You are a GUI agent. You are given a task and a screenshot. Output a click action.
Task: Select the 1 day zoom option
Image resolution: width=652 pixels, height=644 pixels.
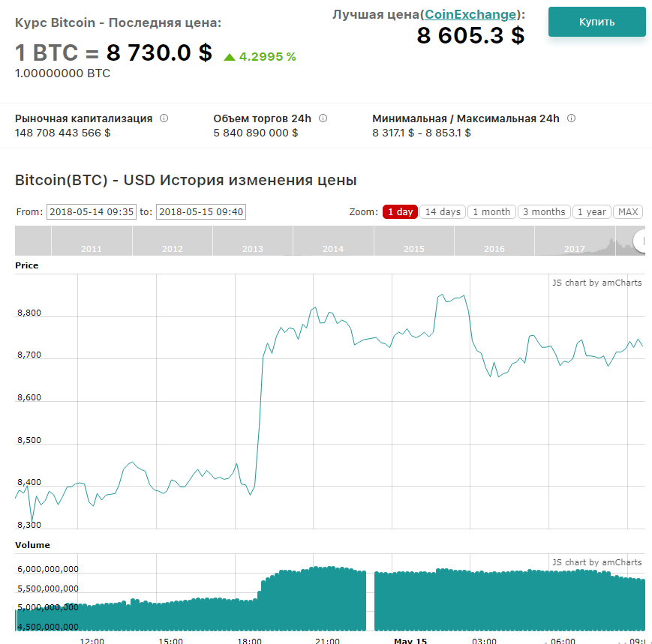[400, 212]
